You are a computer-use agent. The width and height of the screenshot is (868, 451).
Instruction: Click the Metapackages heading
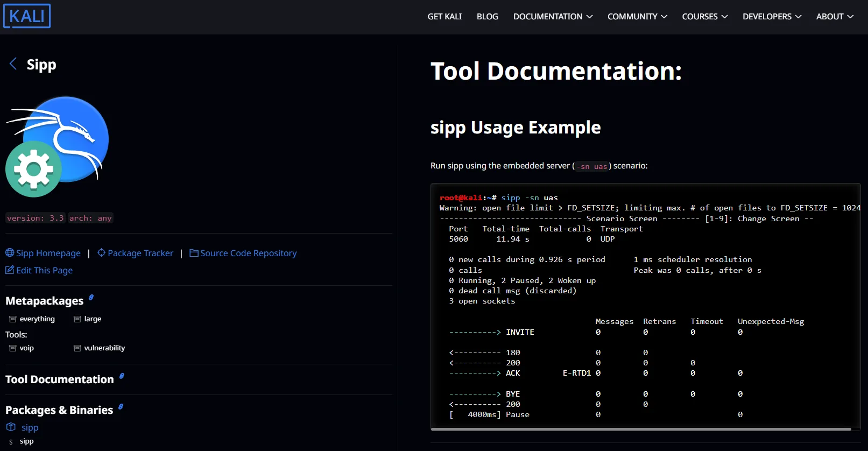tap(45, 301)
